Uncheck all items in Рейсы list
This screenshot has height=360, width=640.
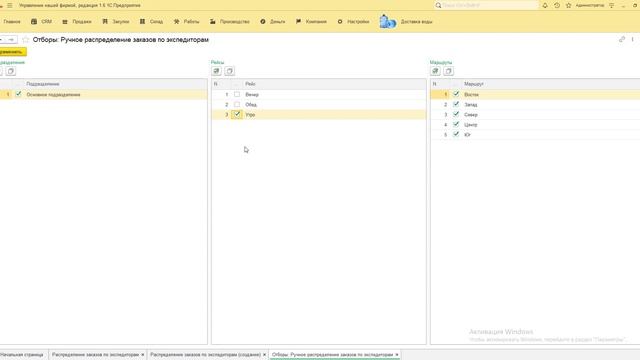click(x=229, y=71)
